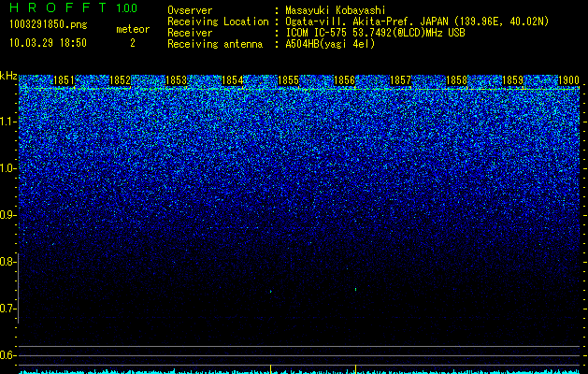588x374 pixels.
Task: Click time marker 1854
Action: [232, 80]
